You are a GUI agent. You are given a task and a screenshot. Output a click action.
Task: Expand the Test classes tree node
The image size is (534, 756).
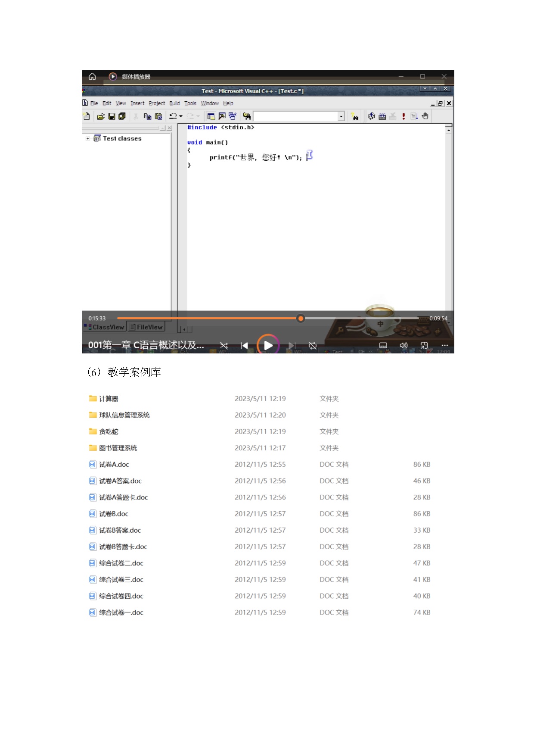click(88, 139)
